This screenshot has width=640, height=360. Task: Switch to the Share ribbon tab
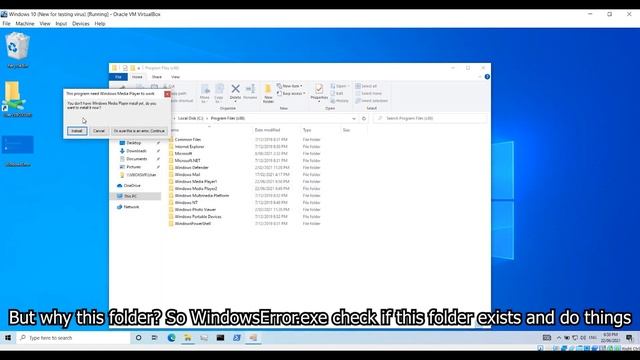[x=157, y=77]
